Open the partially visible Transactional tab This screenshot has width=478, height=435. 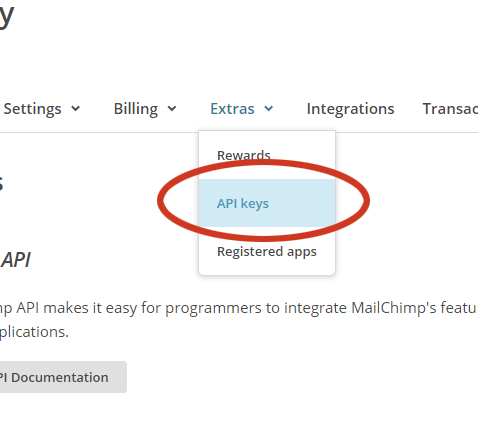450,109
